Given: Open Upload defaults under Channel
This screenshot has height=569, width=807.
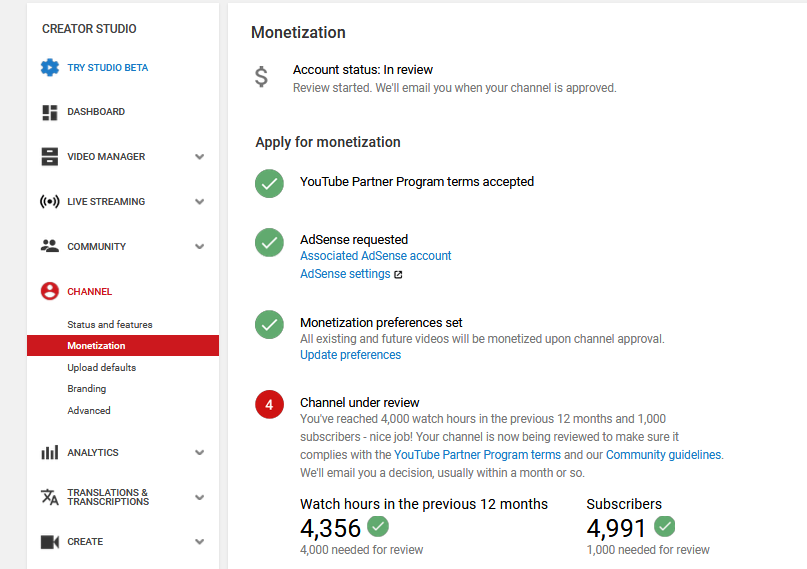Looking at the screenshot, I should pos(101,367).
